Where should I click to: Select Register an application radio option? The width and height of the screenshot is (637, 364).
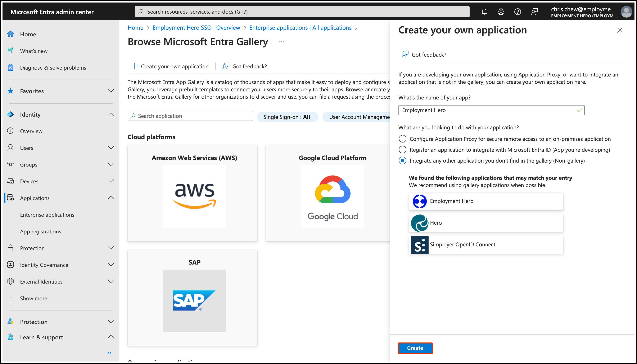tap(402, 150)
